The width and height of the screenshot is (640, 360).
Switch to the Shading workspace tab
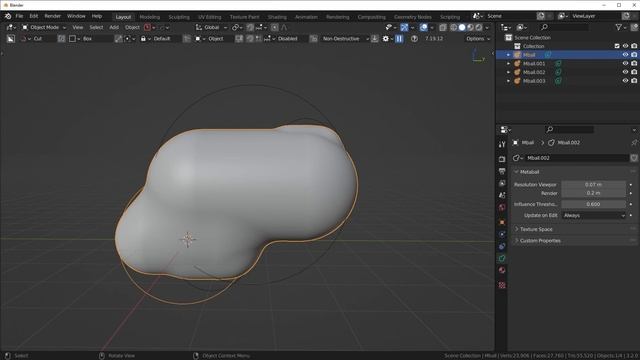pyautogui.click(x=277, y=17)
